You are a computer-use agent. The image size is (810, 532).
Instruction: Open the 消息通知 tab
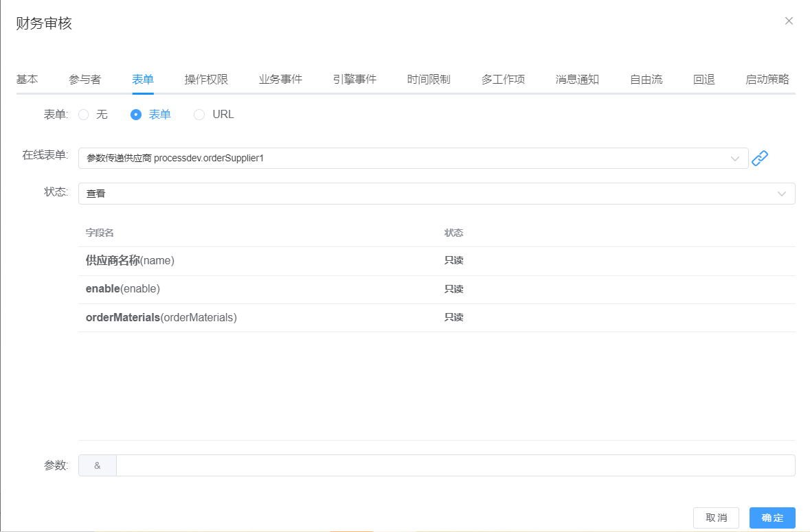pos(577,79)
